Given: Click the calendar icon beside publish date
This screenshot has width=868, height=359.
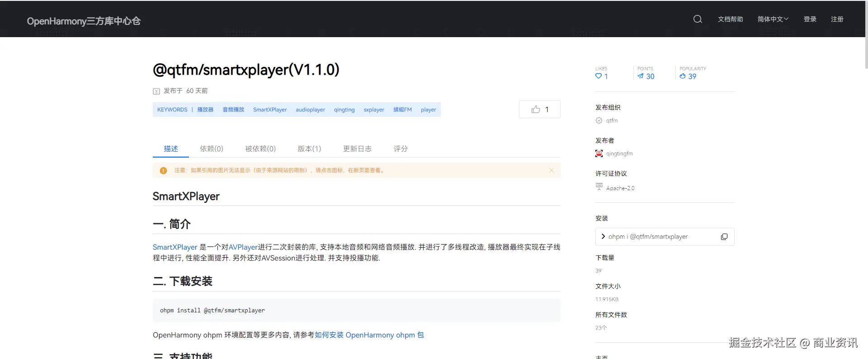Looking at the screenshot, I should [156, 91].
